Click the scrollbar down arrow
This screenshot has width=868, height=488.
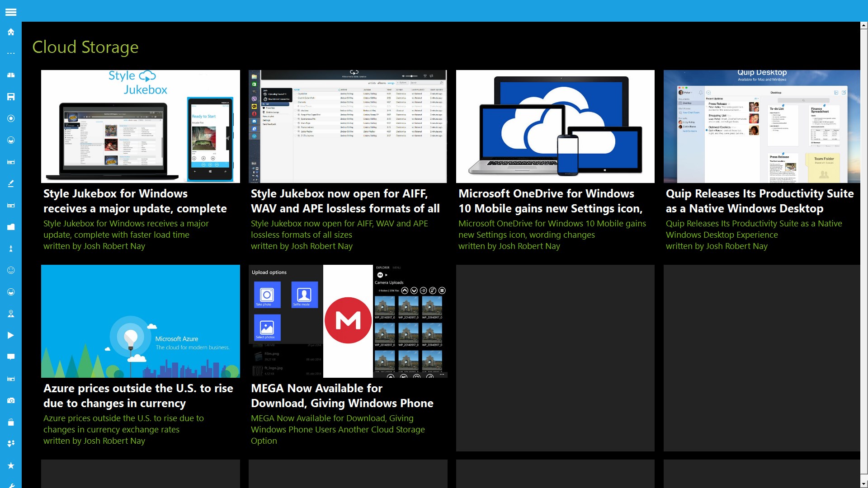[864, 484]
